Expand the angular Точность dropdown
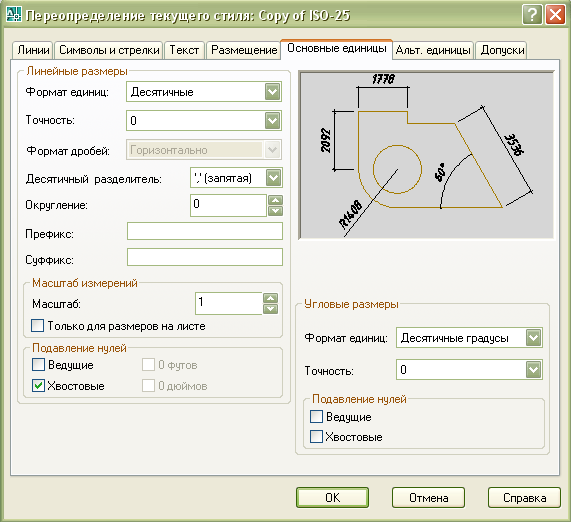This screenshot has height=522, width=571. [469, 370]
